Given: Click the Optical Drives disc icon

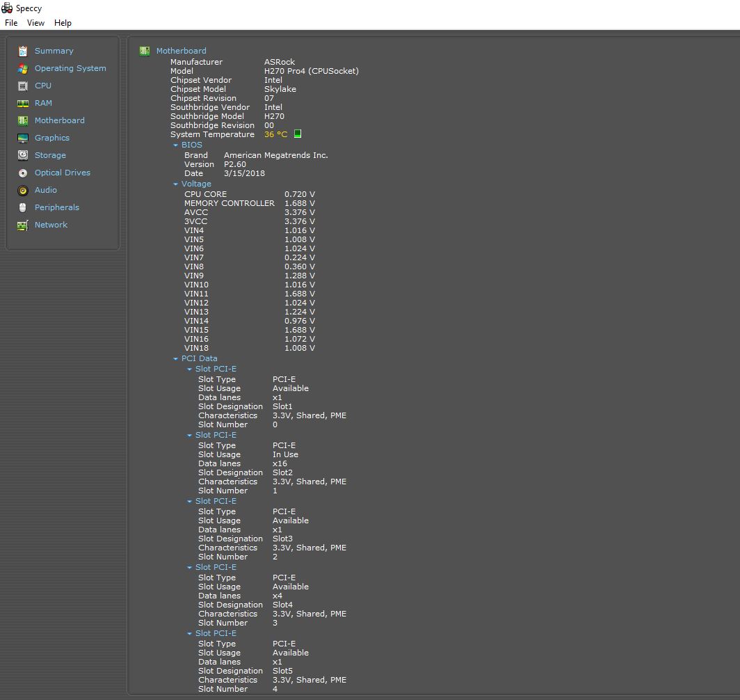Looking at the screenshot, I should tap(23, 173).
